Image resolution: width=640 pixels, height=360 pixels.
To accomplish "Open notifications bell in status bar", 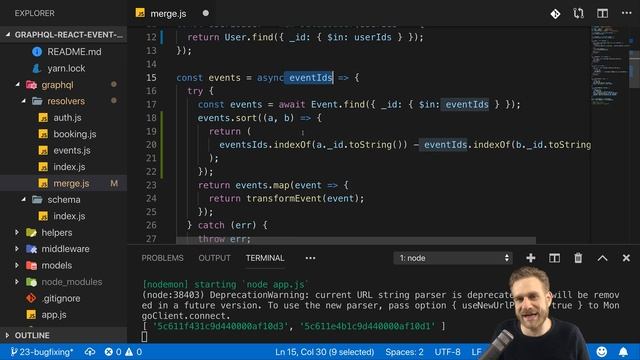I will [623, 351].
